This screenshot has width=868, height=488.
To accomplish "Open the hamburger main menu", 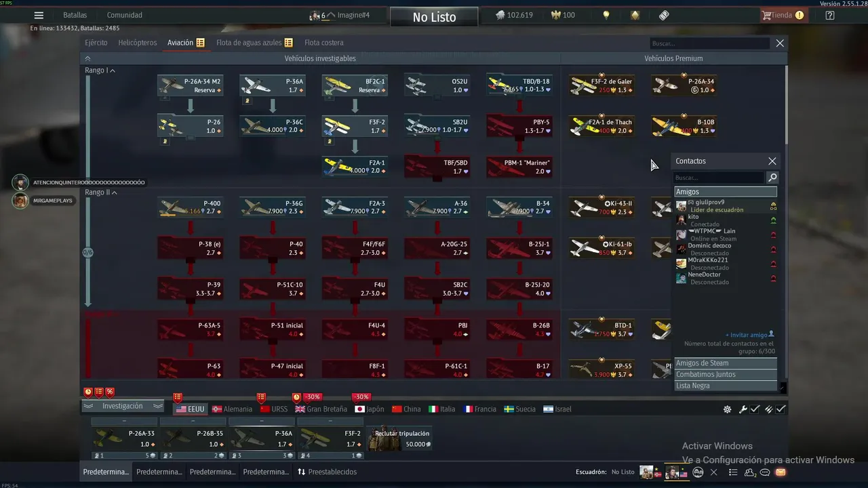I will point(39,16).
